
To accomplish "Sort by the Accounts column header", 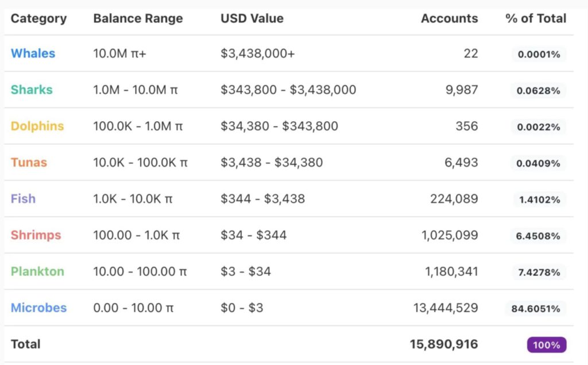I will (449, 18).
